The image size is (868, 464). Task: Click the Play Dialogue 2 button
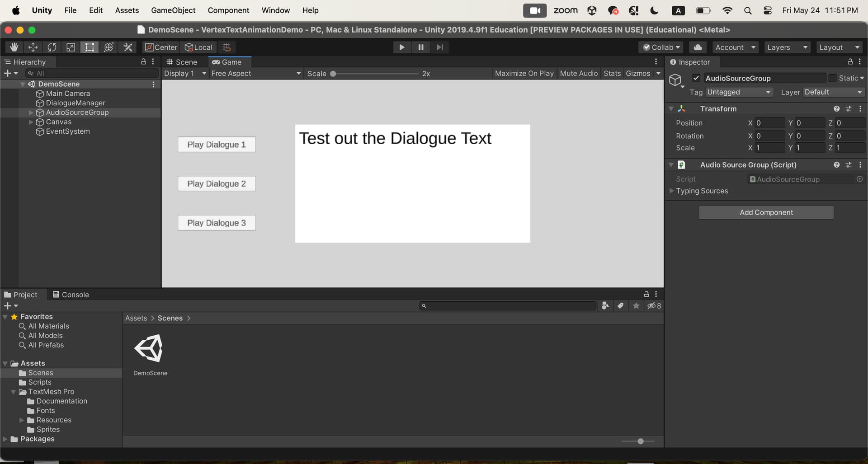(x=217, y=183)
